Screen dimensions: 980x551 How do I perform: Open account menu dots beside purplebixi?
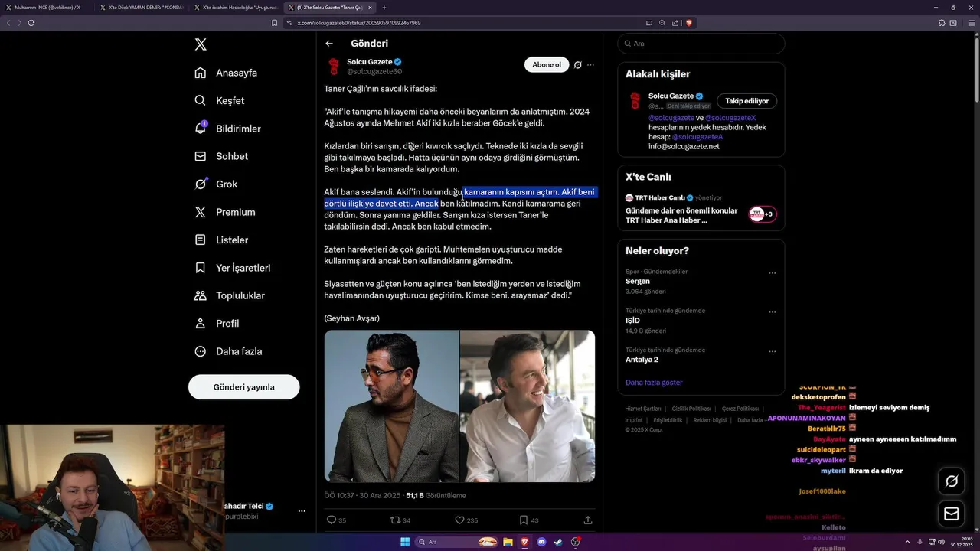pos(302,511)
